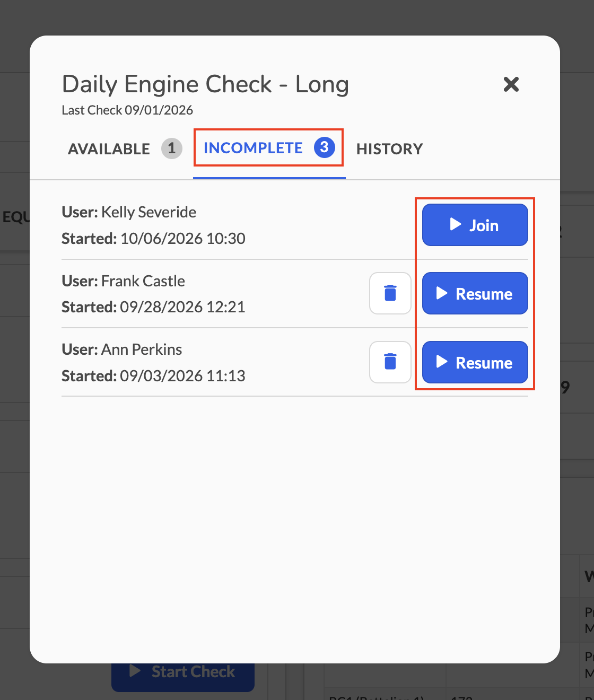Switch to the Available tab
The height and width of the screenshot is (700, 594).
coord(125,148)
